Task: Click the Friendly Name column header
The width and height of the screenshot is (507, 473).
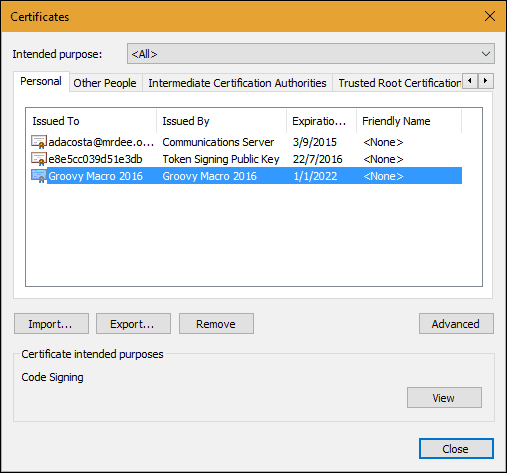Action: click(409, 121)
